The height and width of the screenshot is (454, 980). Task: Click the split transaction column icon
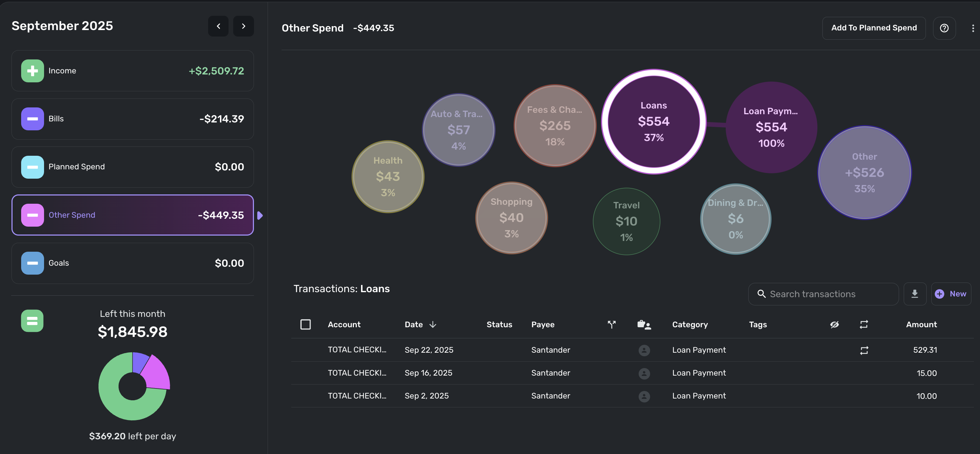(611, 324)
